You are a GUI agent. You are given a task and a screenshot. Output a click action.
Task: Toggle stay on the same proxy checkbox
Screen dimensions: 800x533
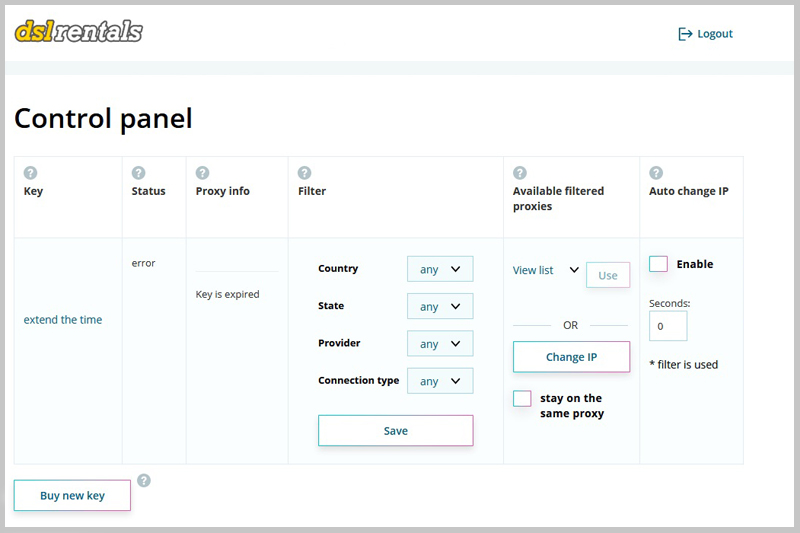[522, 398]
